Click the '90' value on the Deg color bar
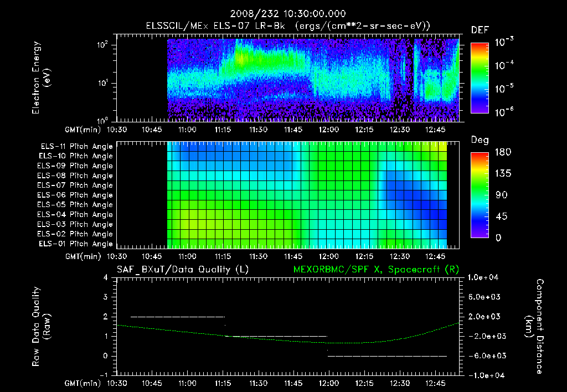 [x=502, y=195]
